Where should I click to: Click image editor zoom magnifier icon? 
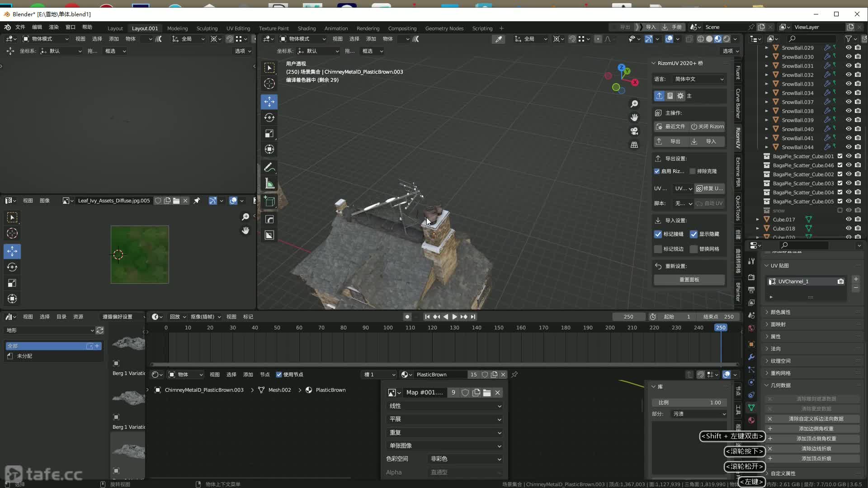[245, 217]
